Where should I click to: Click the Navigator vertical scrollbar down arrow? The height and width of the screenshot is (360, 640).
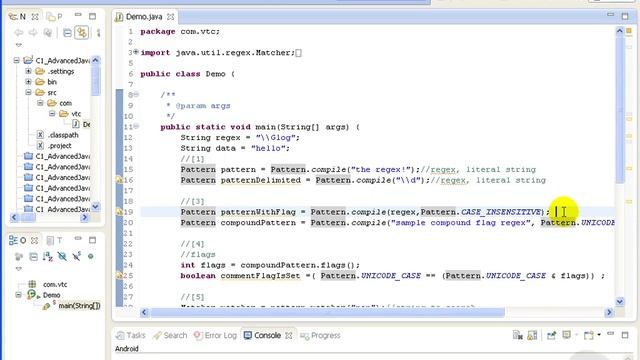click(x=96, y=207)
